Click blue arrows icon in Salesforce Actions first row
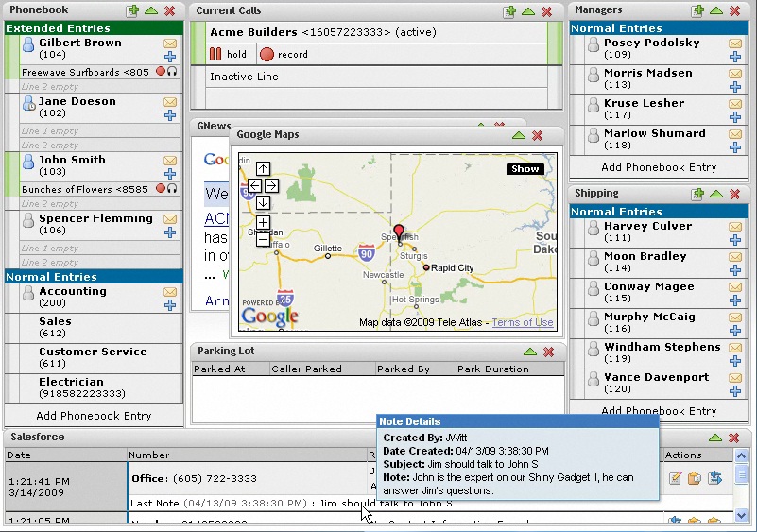757x532 pixels. [715, 478]
